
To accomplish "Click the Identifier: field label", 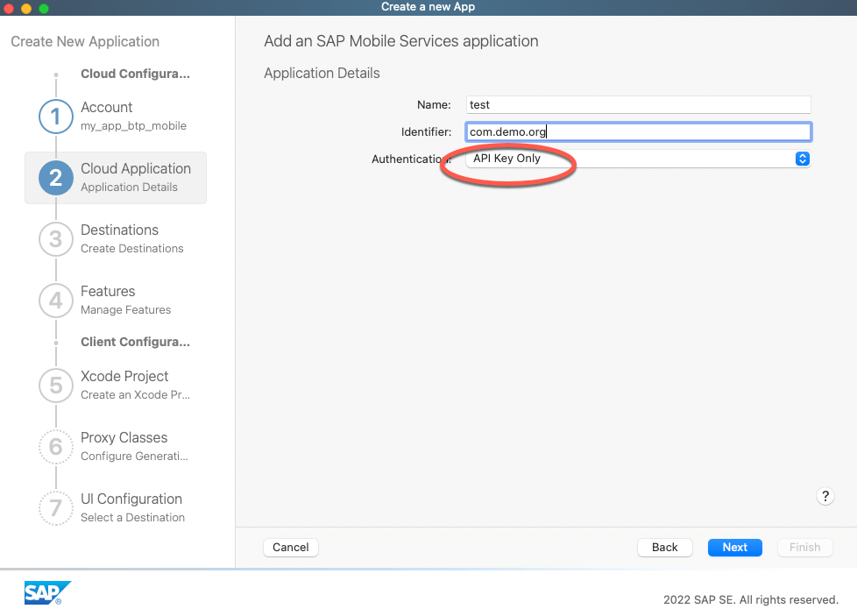I will tap(427, 131).
